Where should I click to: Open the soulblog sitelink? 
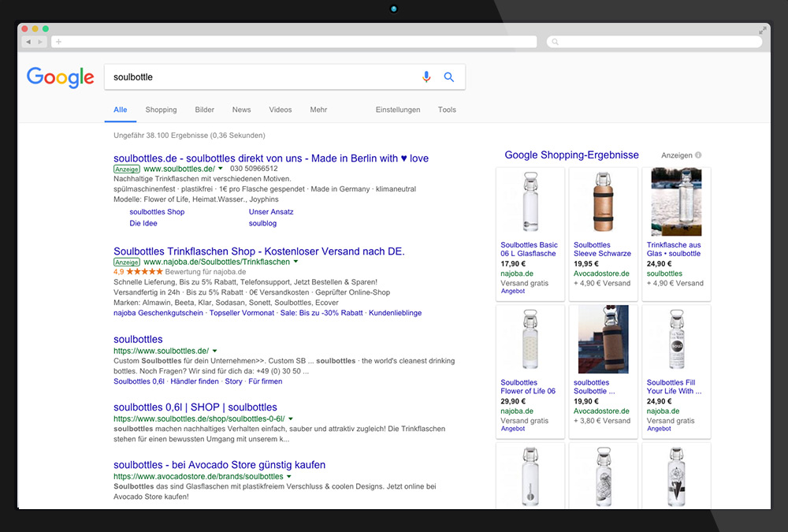pos(262,223)
